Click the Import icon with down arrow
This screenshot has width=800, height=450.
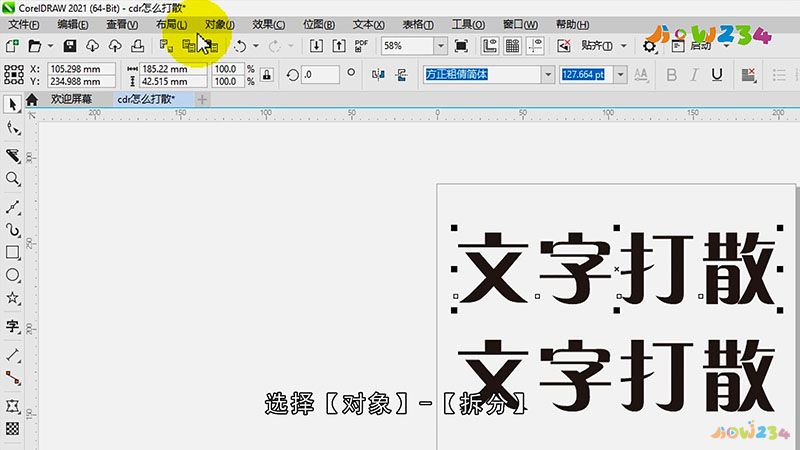coord(316,46)
